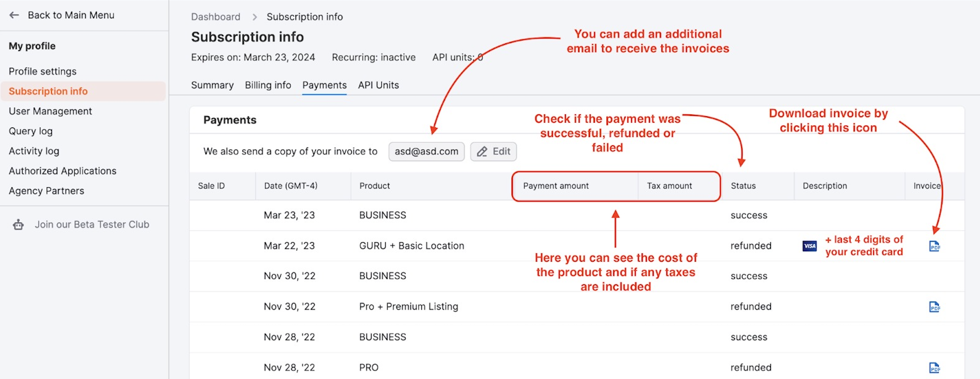
Task: Download PDF invoice for Pro + Premium Listing
Action: coord(934,307)
